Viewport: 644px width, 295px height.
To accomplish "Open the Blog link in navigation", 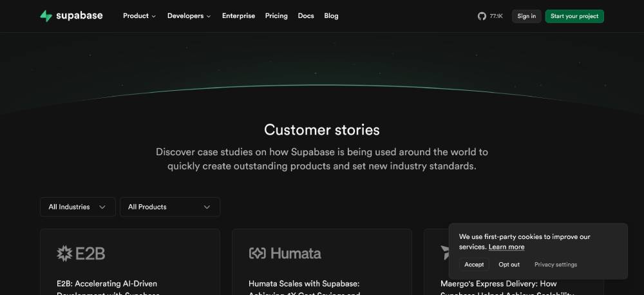I will tap(331, 16).
